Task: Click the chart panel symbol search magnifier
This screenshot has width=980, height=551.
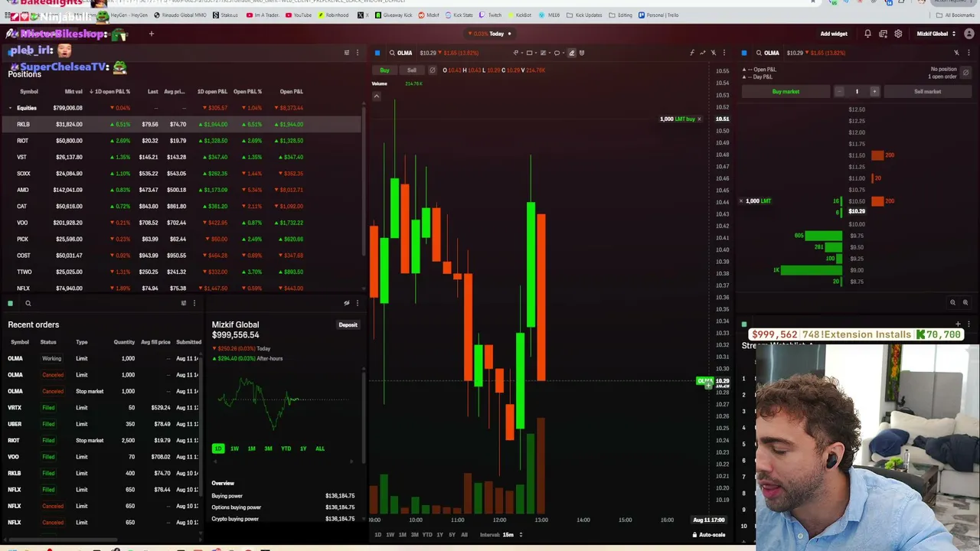Action: pos(392,53)
